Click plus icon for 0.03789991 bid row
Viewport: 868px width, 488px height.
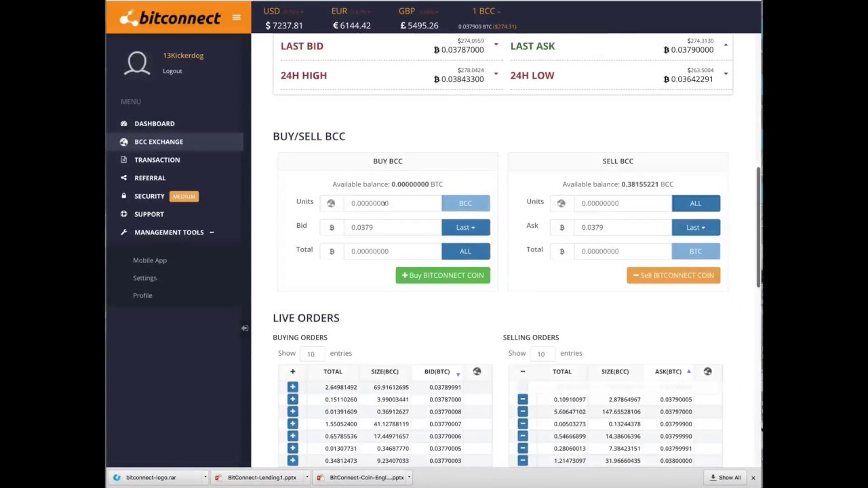click(292, 387)
